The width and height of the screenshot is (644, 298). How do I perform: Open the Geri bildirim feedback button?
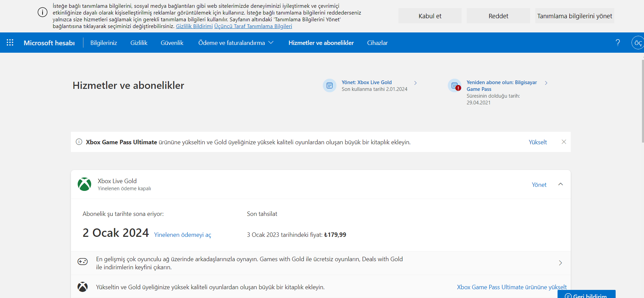pos(587,294)
